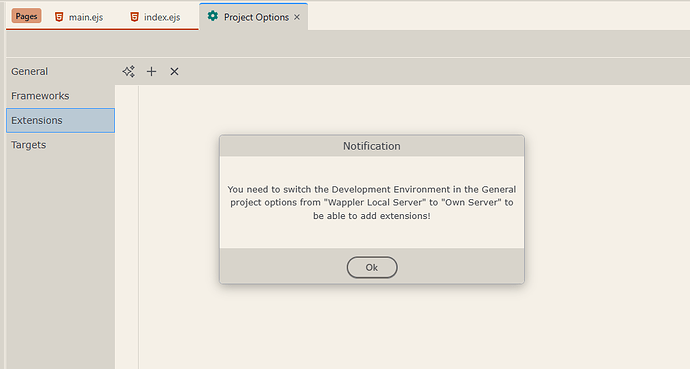Click the HTML5 icon on the index.ejs tab

point(135,17)
